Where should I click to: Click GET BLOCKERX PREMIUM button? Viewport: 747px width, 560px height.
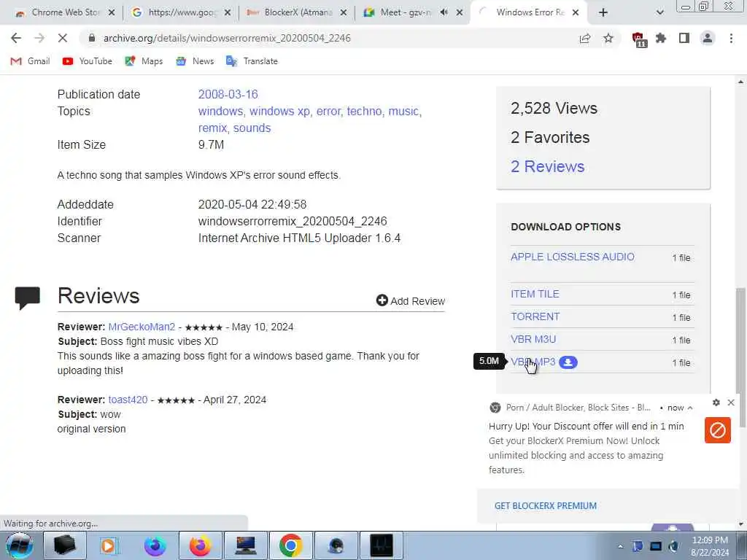(546, 506)
